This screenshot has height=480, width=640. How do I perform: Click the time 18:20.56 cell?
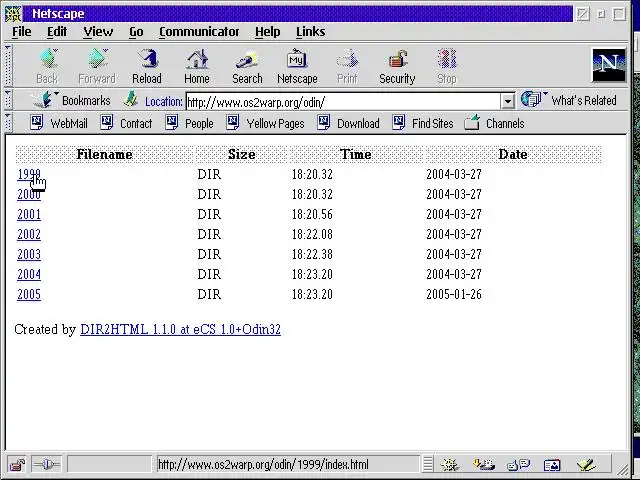[x=312, y=214]
